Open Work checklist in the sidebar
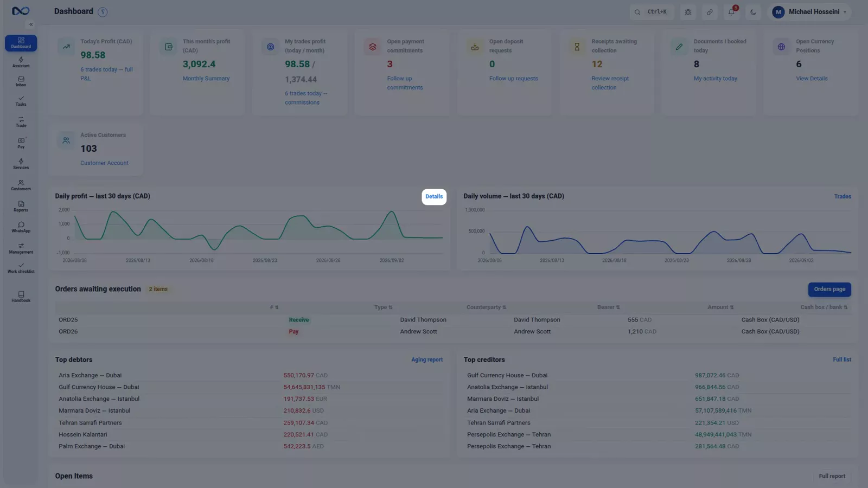The height and width of the screenshot is (488, 868). (21, 268)
